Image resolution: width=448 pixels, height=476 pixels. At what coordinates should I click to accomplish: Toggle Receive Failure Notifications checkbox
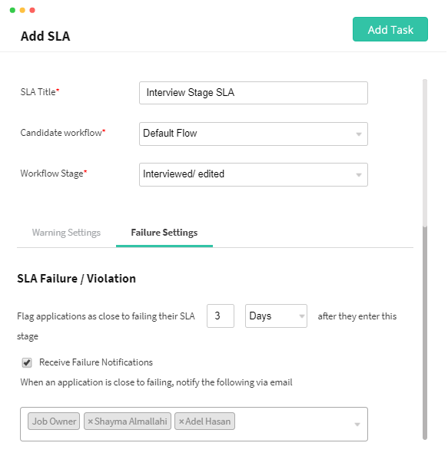[27, 362]
